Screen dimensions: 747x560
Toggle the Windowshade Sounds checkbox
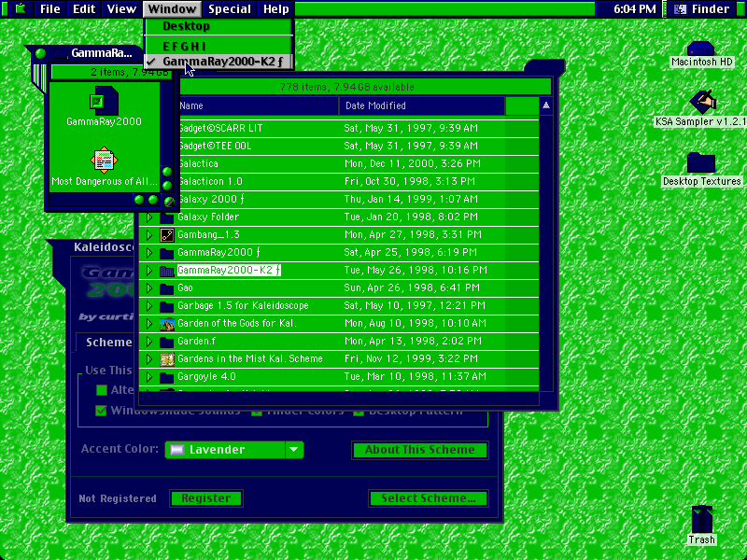101,410
